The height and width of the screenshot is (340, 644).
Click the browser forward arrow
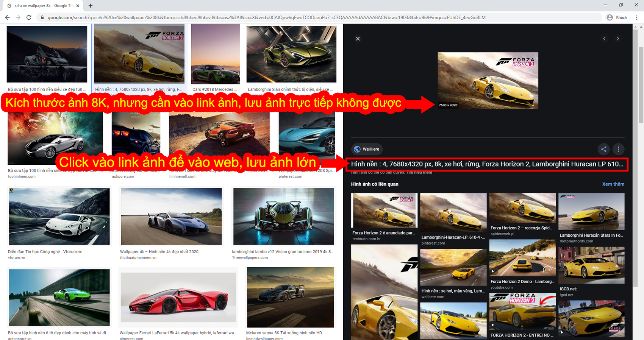tap(18, 17)
